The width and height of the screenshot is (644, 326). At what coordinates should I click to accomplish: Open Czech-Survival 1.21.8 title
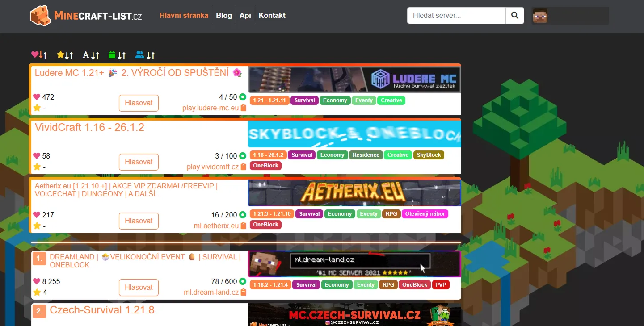coord(102,310)
